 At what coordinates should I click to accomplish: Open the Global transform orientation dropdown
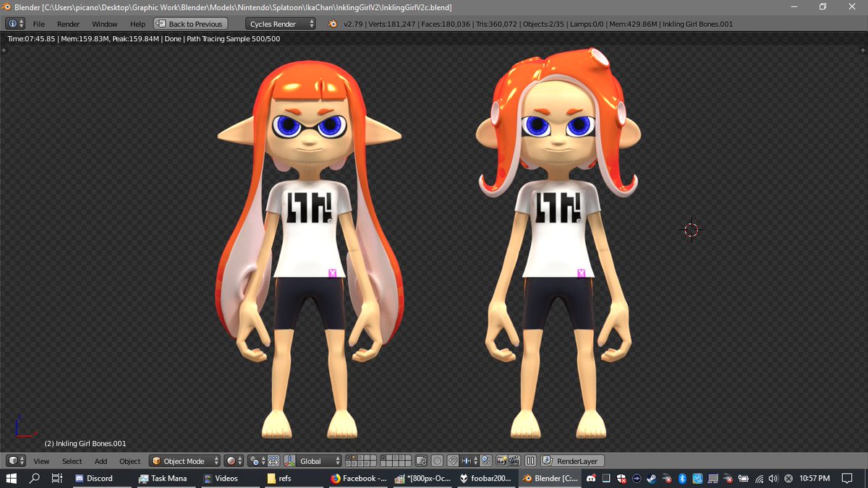[x=320, y=461]
